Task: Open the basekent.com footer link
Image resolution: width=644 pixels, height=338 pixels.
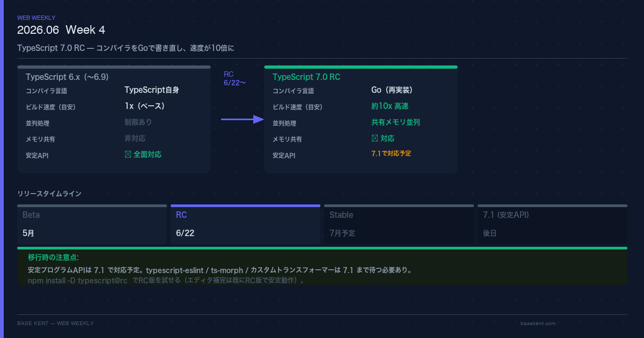Action: pyautogui.click(x=538, y=324)
